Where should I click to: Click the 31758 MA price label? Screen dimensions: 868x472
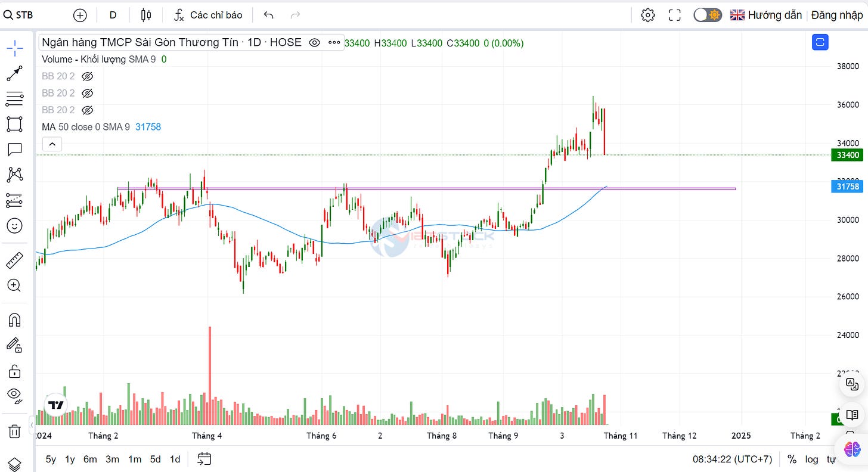pos(847,187)
